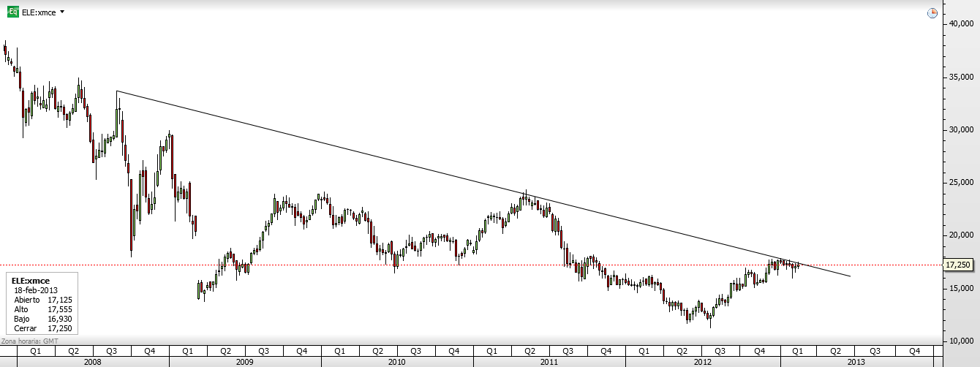The image size is (980, 367).
Task: Click the Q2 quarter label of 2011
Action: click(x=530, y=351)
